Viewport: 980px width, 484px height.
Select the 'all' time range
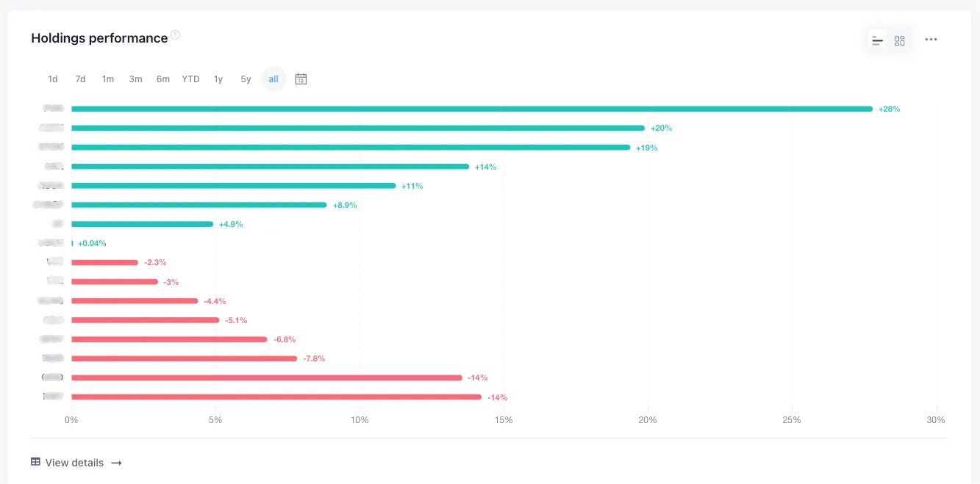[x=273, y=79]
